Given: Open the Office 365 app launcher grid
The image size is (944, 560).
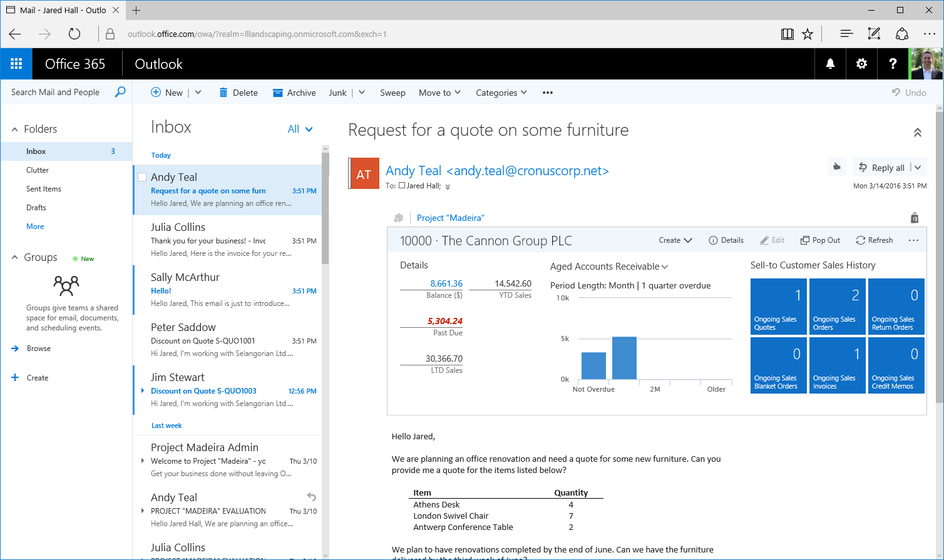Looking at the screenshot, I should (16, 64).
